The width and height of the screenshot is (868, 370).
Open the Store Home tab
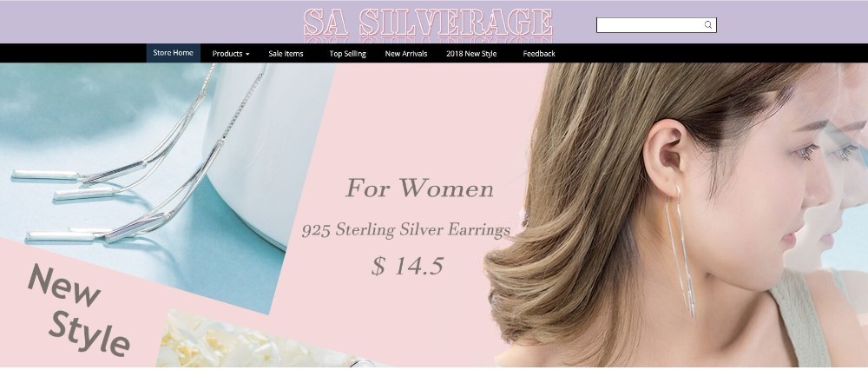pyautogui.click(x=174, y=53)
